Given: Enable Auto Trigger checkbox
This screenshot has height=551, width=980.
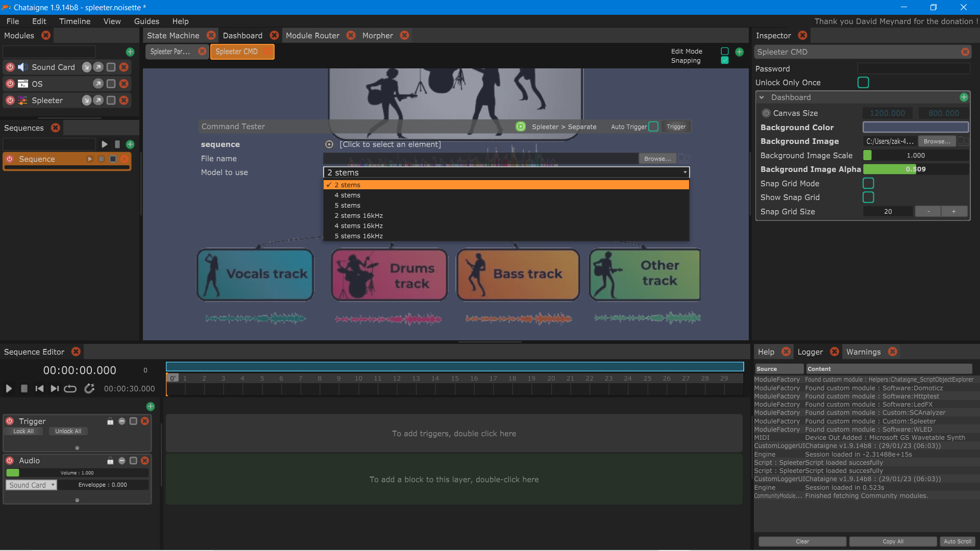Looking at the screenshot, I should point(653,127).
